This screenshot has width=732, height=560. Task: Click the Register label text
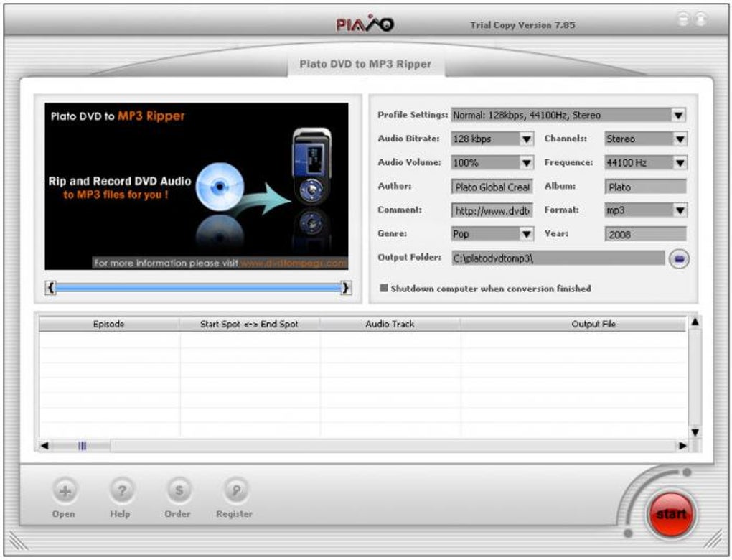pyautogui.click(x=235, y=514)
